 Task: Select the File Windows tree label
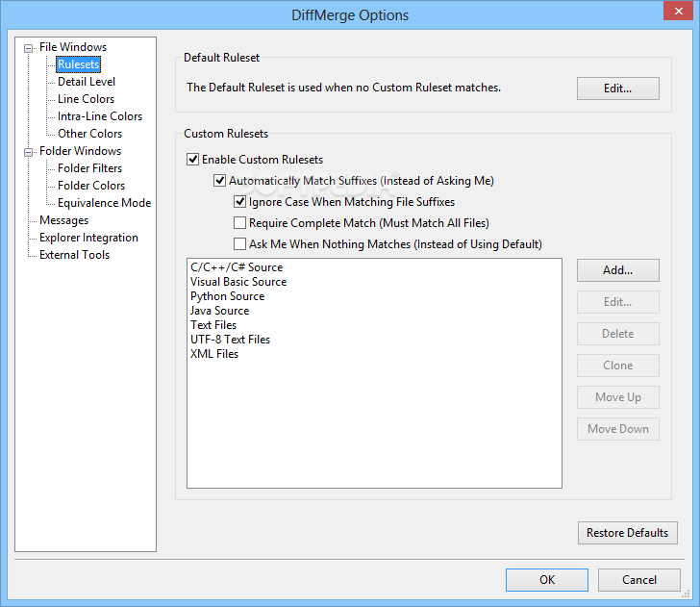pyautogui.click(x=73, y=47)
